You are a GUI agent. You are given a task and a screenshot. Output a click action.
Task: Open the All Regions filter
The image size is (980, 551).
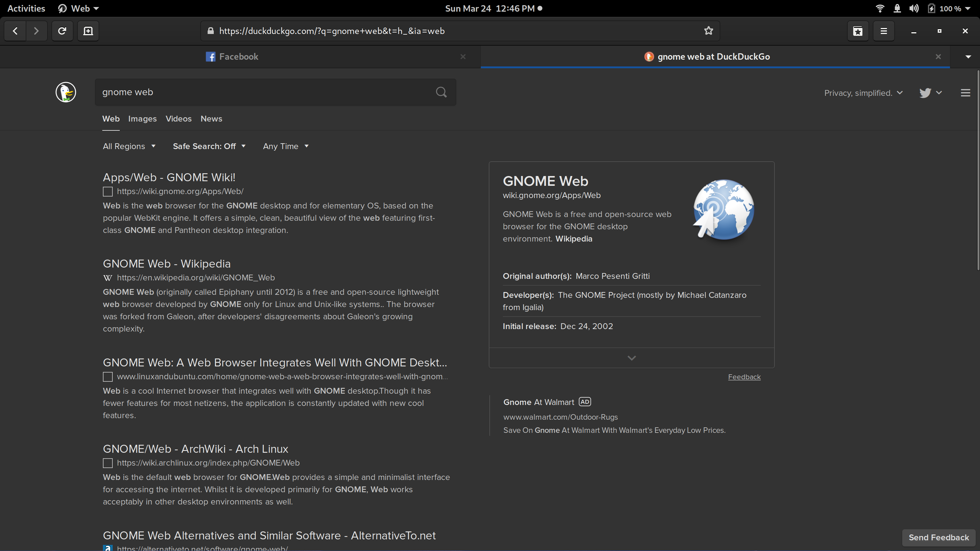point(129,146)
